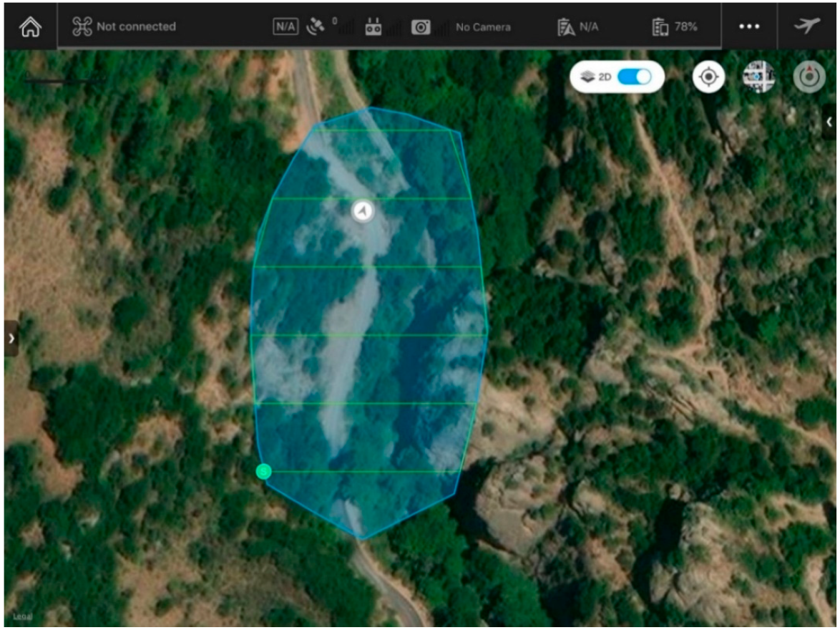
Task: Toggle the 2D map view switch
Action: pyautogui.click(x=634, y=77)
